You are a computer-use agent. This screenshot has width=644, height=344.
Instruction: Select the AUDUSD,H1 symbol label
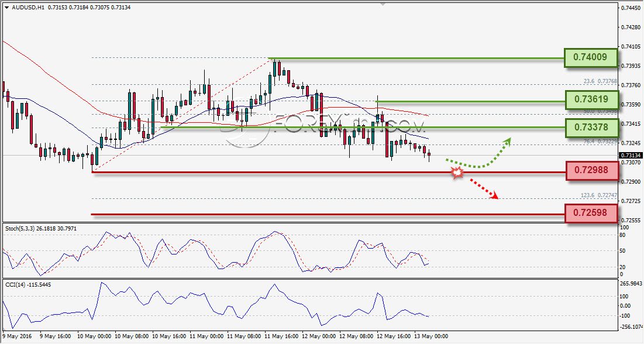pyautogui.click(x=28, y=8)
